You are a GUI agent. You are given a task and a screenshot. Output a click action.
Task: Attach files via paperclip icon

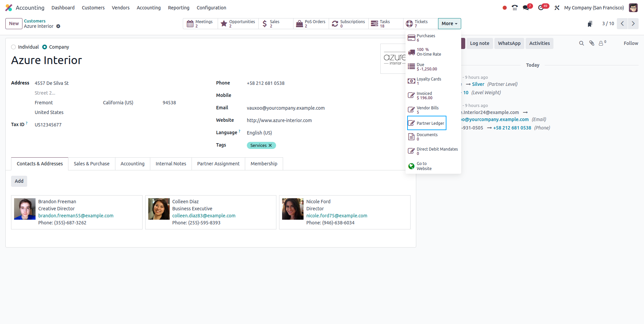pos(592,43)
